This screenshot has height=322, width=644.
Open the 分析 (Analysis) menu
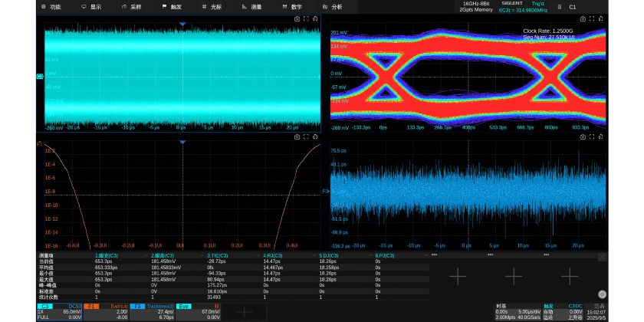pyautogui.click(x=332, y=7)
